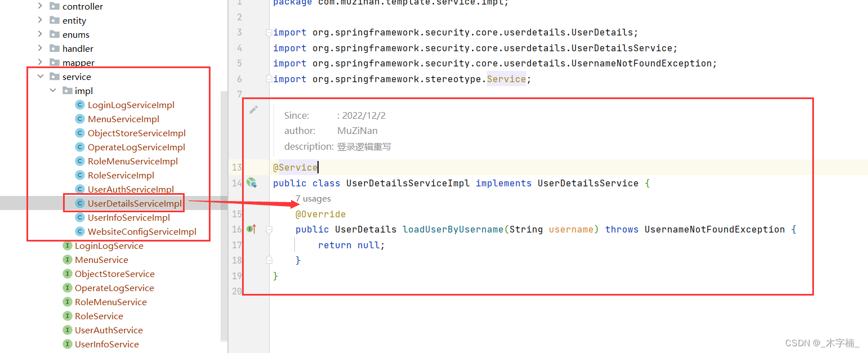Expand the entity folder chevron

[40, 20]
